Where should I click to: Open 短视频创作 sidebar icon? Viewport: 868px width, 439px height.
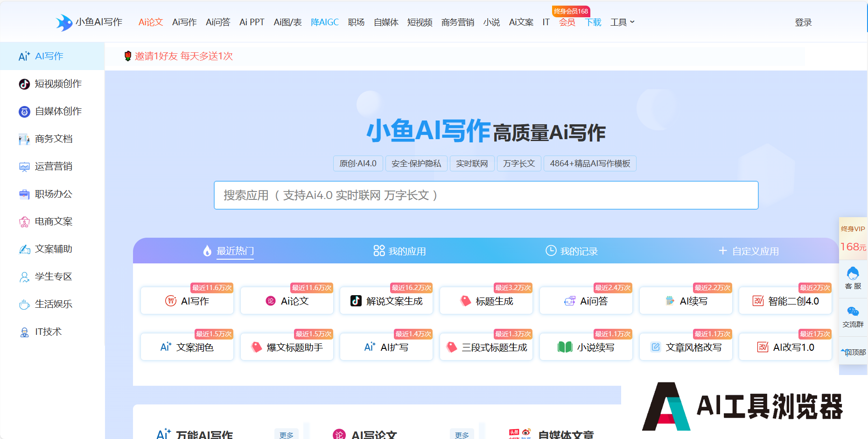(24, 84)
